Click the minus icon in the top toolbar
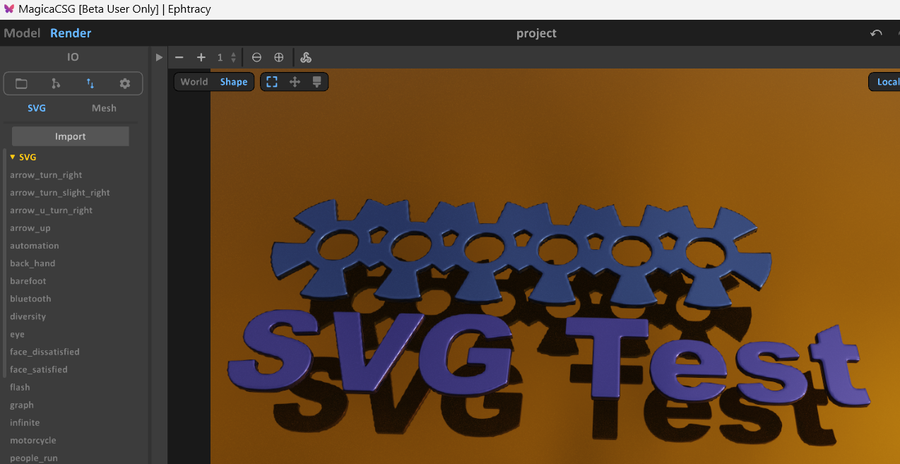Image resolution: width=900 pixels, height=464 pixels. click(179, 57)
